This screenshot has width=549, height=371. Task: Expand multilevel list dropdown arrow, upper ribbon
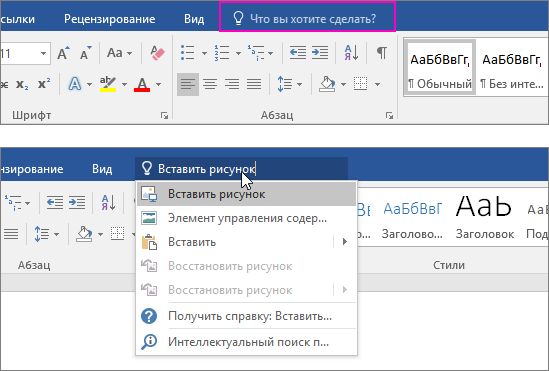point(271,54)
